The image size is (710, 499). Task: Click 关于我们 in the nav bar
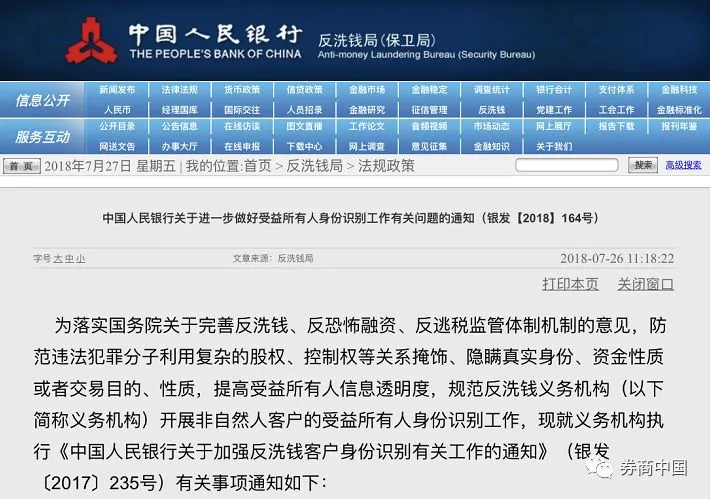point(554,146)
